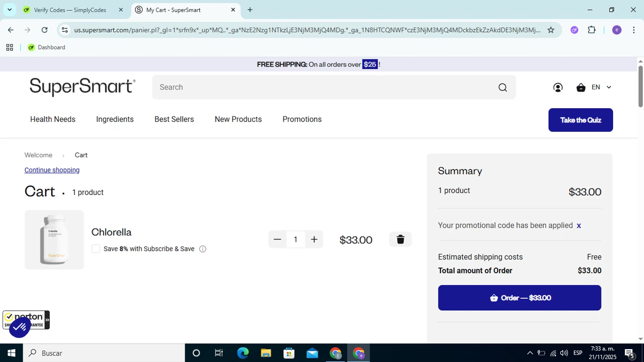
Task: Click the SuperSmart logo
Action: click(x=82, y=87)
